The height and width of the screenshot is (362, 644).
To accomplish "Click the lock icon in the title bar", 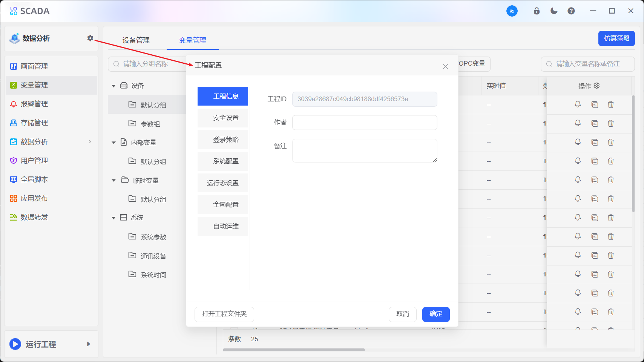I will 537,11.
